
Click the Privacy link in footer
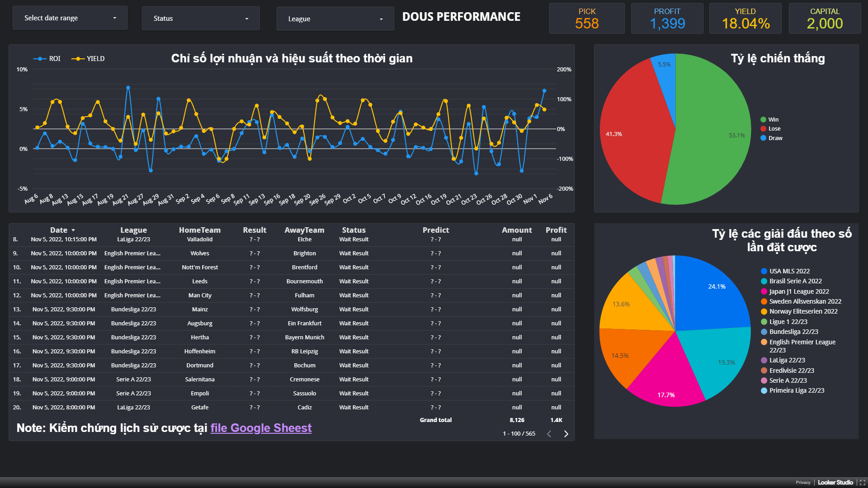point(803,483)
